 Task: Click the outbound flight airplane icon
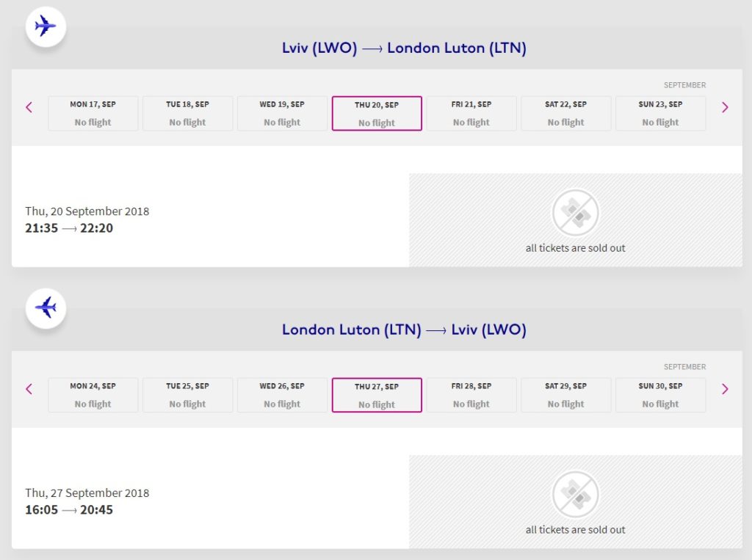[46, 27]
